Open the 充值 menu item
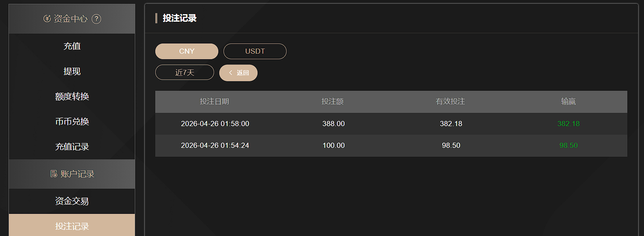Screen dimensions: 644x236 point(72,46)
